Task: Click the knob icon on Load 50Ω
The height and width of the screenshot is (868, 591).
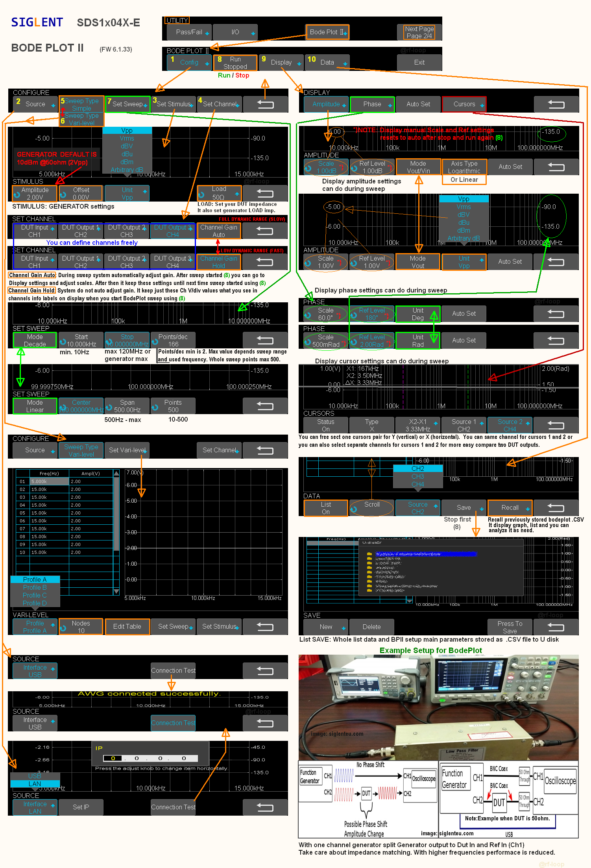Action: tap(201, 195)
